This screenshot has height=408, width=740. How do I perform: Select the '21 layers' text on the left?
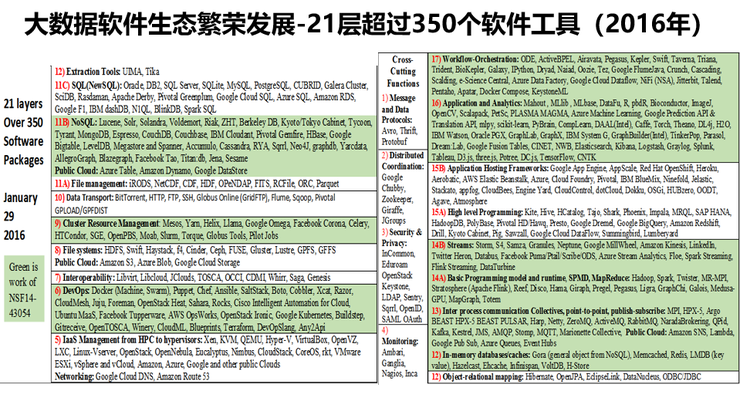23,104
